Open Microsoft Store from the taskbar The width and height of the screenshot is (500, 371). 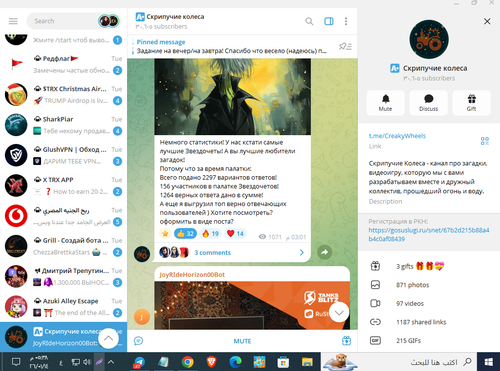coord(283,362)
